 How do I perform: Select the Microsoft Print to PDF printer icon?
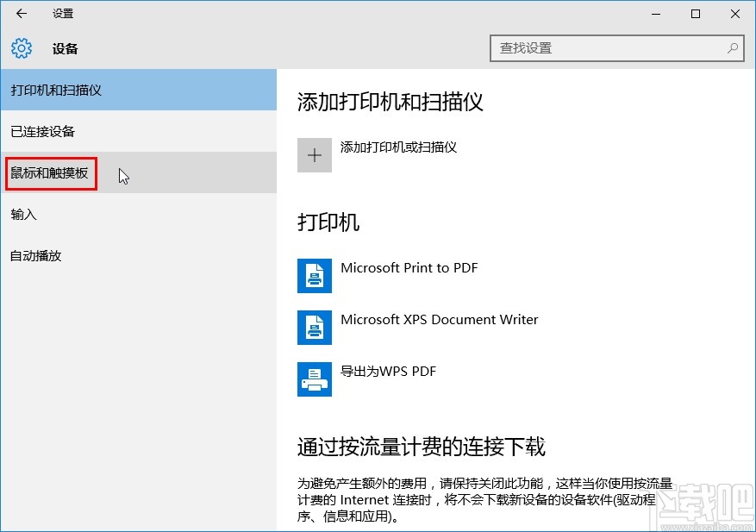click(x=315, y=275)
